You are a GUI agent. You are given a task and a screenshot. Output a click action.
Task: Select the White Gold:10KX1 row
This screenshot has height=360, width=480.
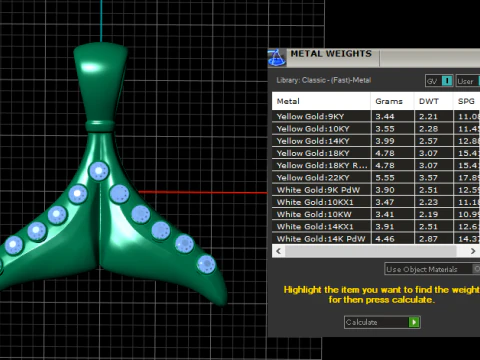(376, 202)
